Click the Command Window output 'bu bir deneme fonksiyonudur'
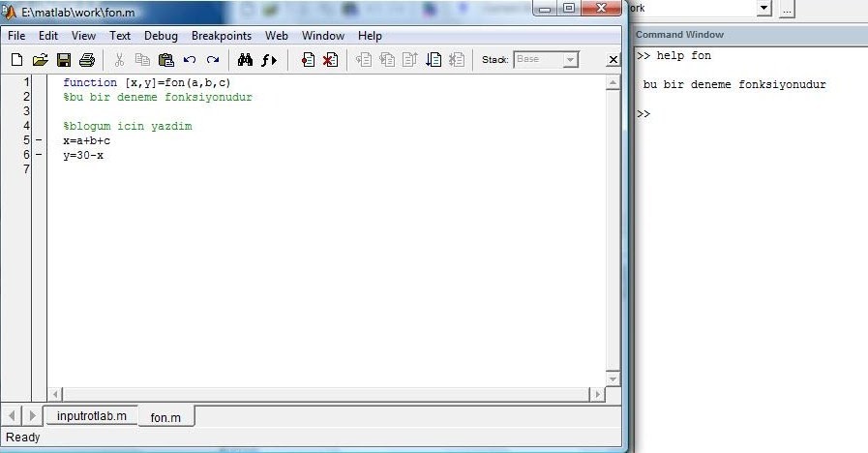 click(734, 85)
